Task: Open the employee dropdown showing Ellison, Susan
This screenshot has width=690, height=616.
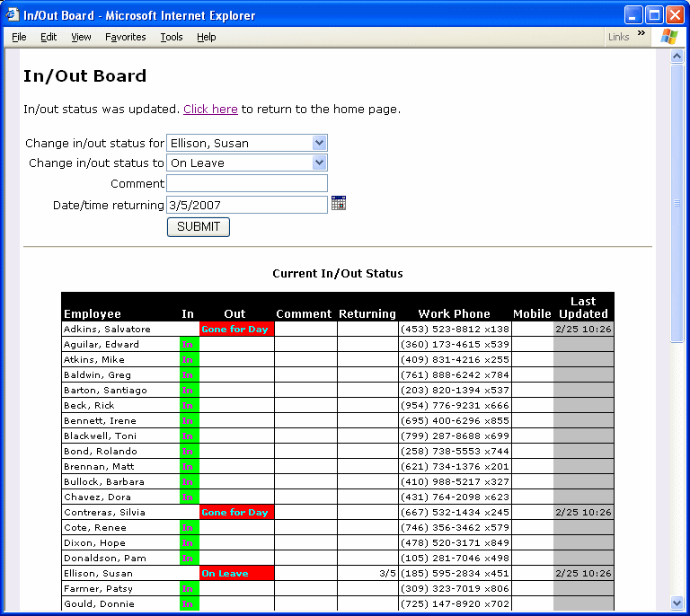Action: click(x=319, y=143)
